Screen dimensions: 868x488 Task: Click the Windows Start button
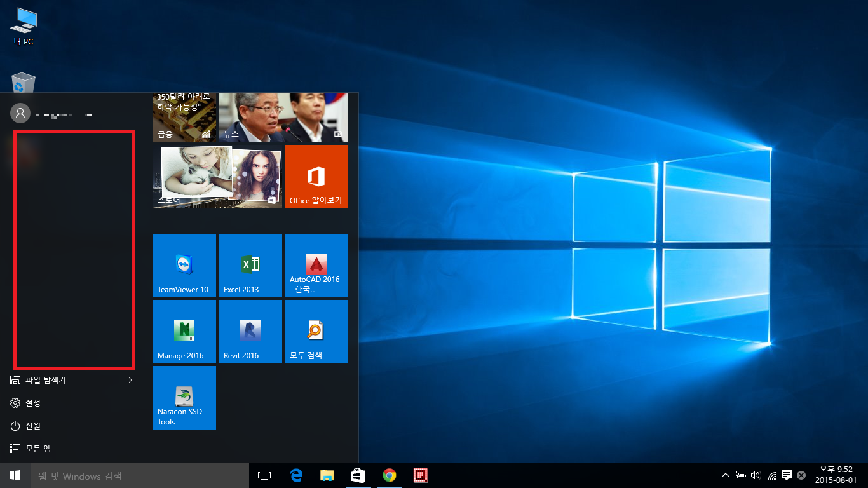click(15, 475)
